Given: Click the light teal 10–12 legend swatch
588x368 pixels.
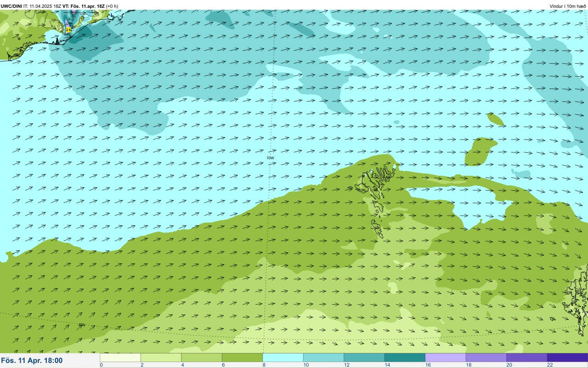Looking at the screenshot, I should pos(323,357).
